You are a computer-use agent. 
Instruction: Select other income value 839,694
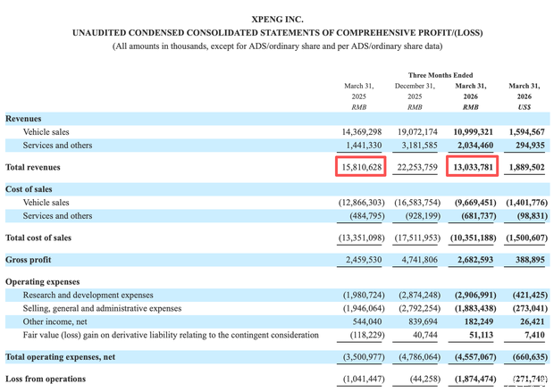pyautogui.click(x=423, y=321)
